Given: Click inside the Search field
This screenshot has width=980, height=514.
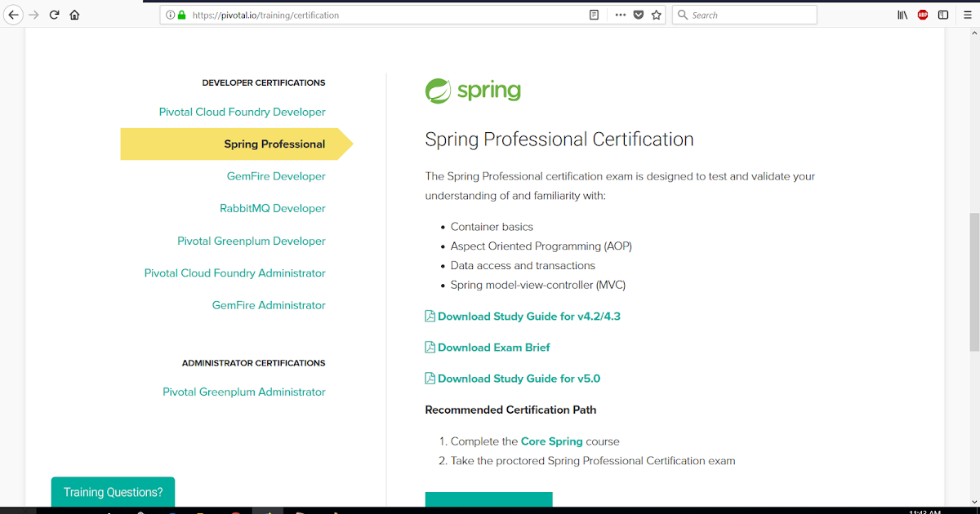Looking at the screenshot, I should 743,14.
